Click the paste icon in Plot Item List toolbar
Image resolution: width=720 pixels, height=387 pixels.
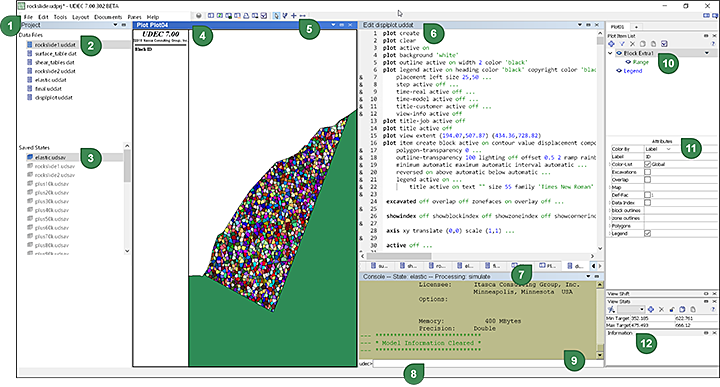click(653, 44)
